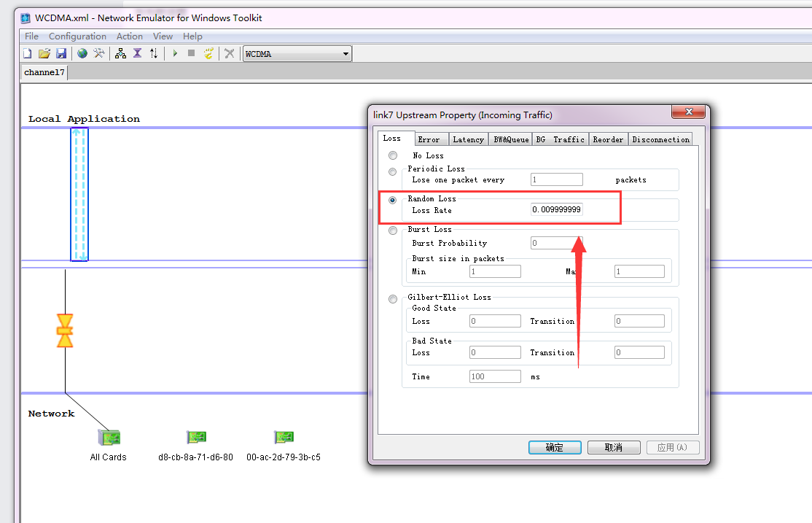Click the 取消 (Cancel) button
Image resolution: width=812 pixels, height=523 pixels.
click(614, 447)
